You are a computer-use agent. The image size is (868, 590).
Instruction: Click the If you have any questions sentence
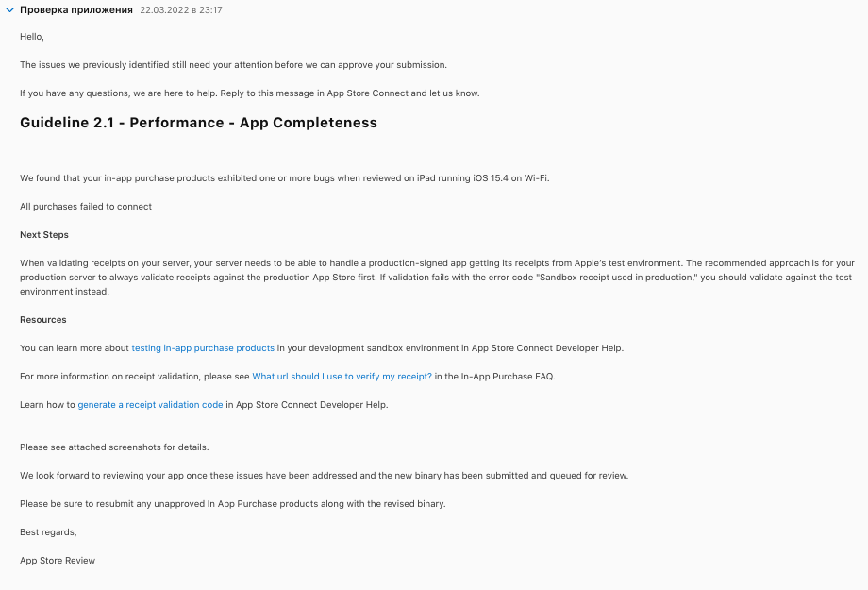(249, 93)
